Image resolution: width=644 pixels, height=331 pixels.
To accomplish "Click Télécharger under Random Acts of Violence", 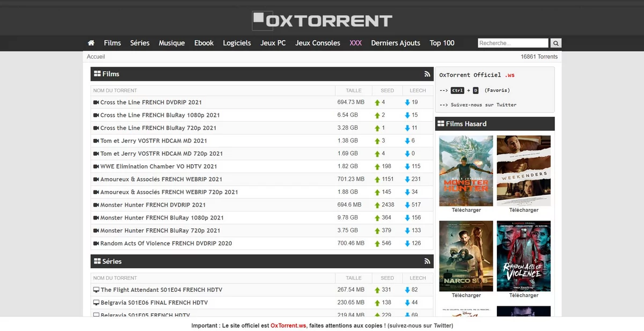I will pyautogui.click(x=524, y=296).
